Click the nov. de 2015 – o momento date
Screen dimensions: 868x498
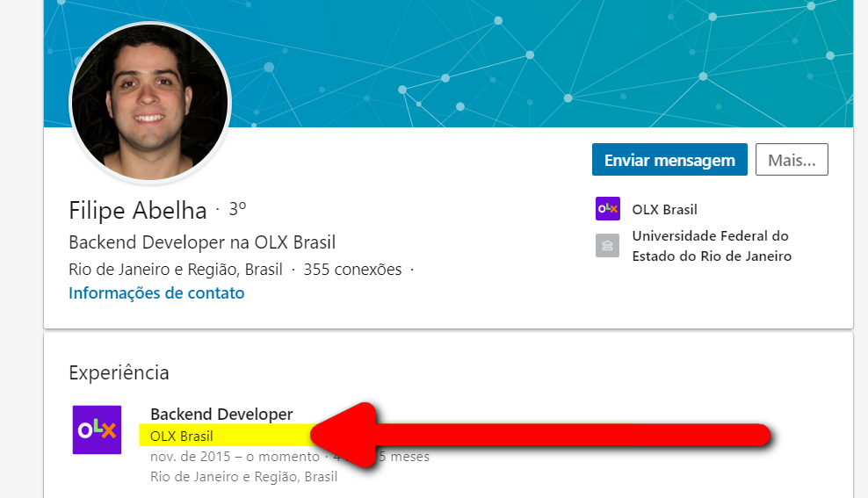[x=235, y=457]
